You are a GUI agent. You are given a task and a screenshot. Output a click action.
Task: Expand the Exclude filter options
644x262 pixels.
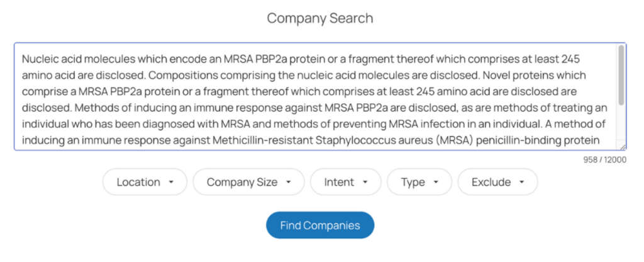497,182
